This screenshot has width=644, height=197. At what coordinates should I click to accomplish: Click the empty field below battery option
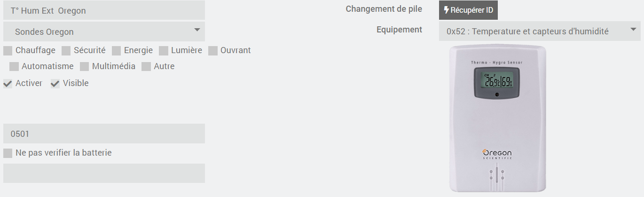[x=104, y=173]
